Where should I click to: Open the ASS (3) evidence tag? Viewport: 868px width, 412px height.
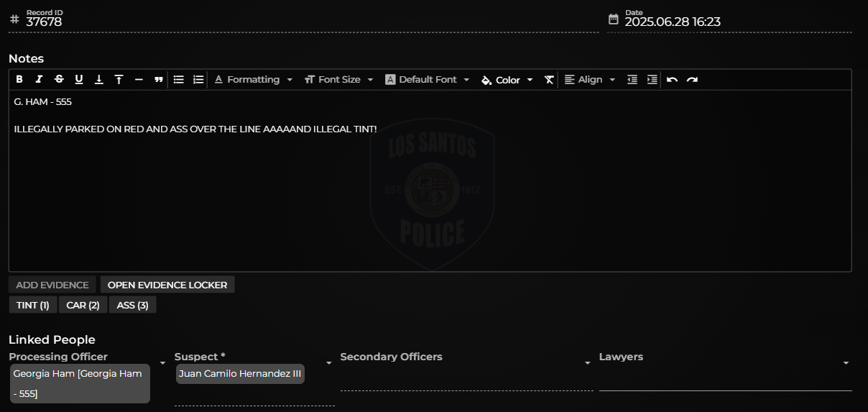point(132,305)
